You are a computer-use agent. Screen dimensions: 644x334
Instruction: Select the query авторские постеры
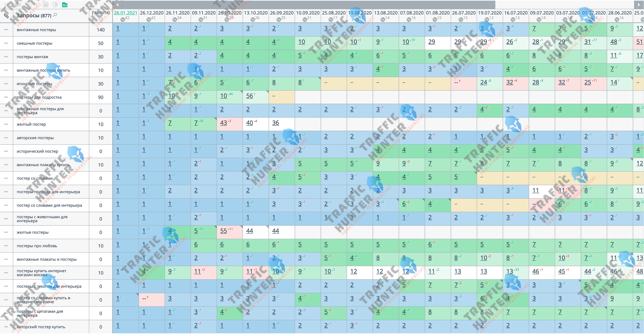[x=35, y=138]
